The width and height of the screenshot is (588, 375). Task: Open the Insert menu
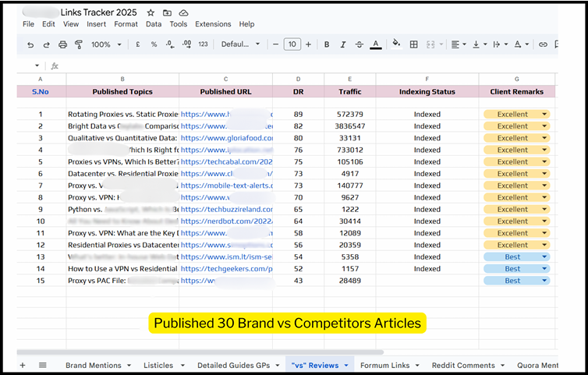pos(97,24)
